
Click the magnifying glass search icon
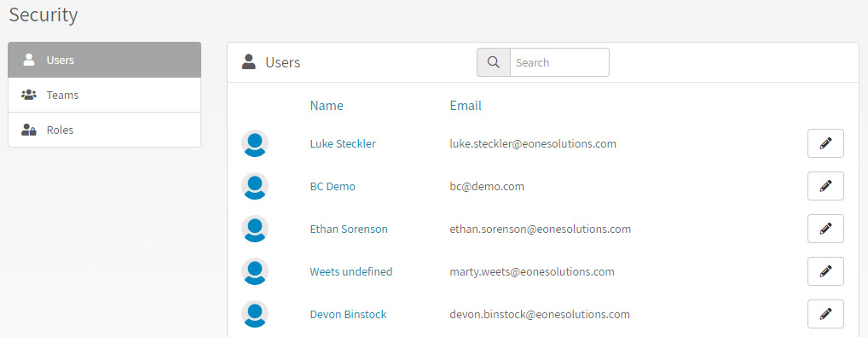(493, 62)
